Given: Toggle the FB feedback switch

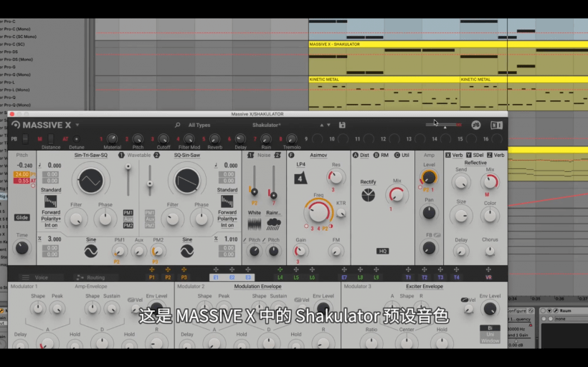Looking at the screenshot, I should pos(437,235).
